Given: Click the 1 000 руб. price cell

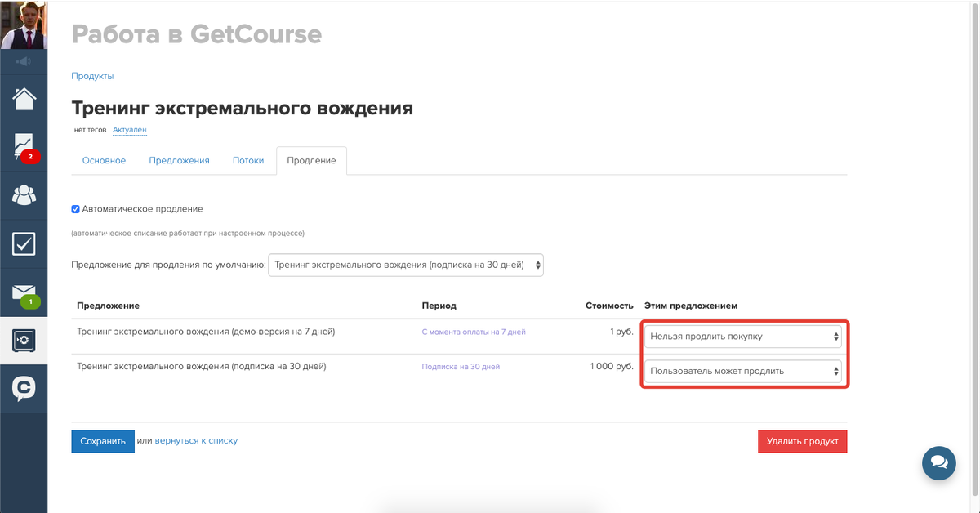Looking at the screenshot, I should 612,367.
